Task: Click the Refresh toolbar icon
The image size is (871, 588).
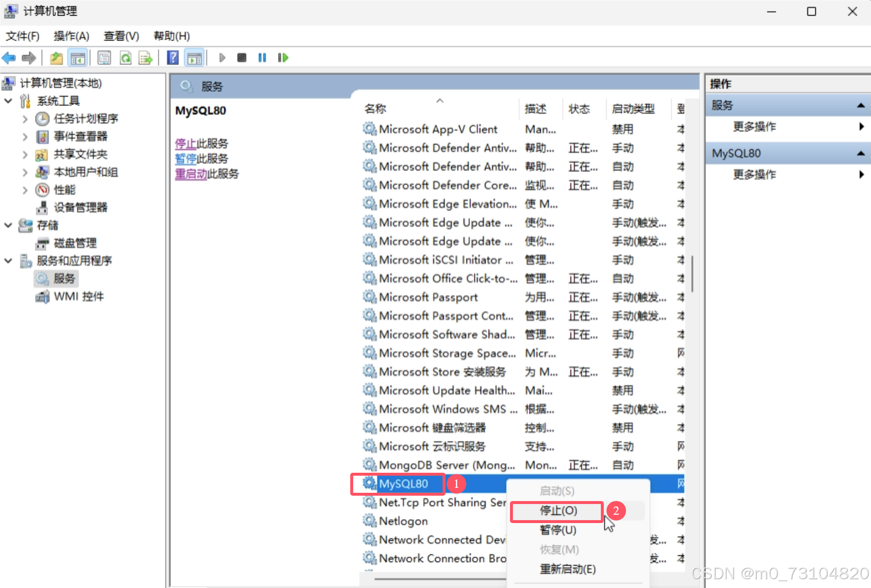Action: pos(126,58)
